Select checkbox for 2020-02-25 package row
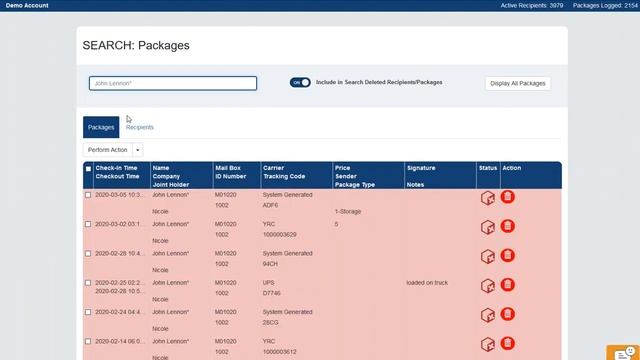Viewport: 640px width, 360px height. click(88, 283)
